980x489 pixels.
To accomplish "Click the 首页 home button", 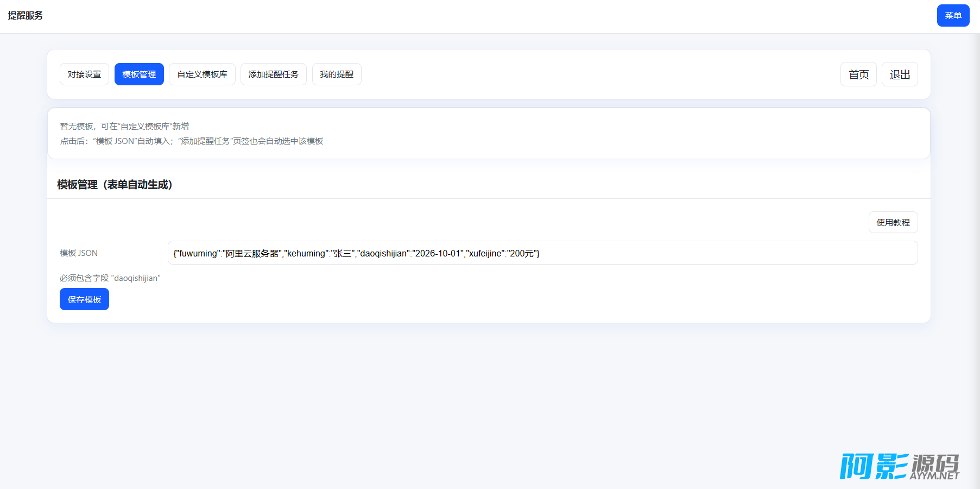I will tap(858, 74).
